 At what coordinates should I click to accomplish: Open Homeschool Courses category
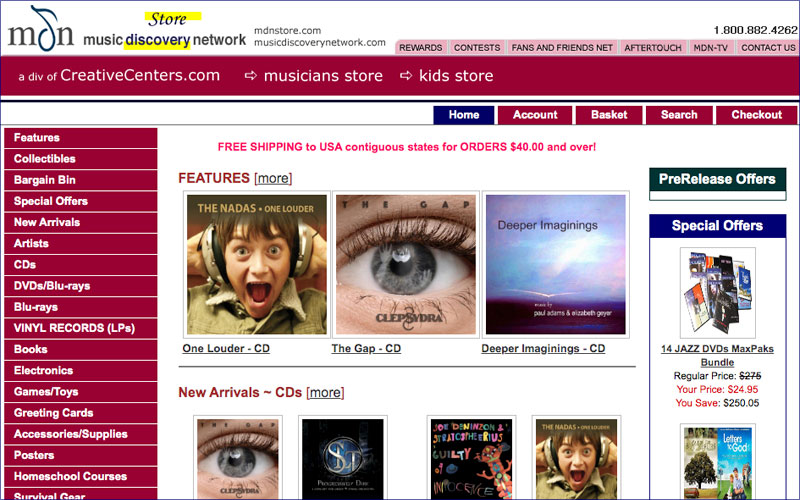(x=81, y=477)
